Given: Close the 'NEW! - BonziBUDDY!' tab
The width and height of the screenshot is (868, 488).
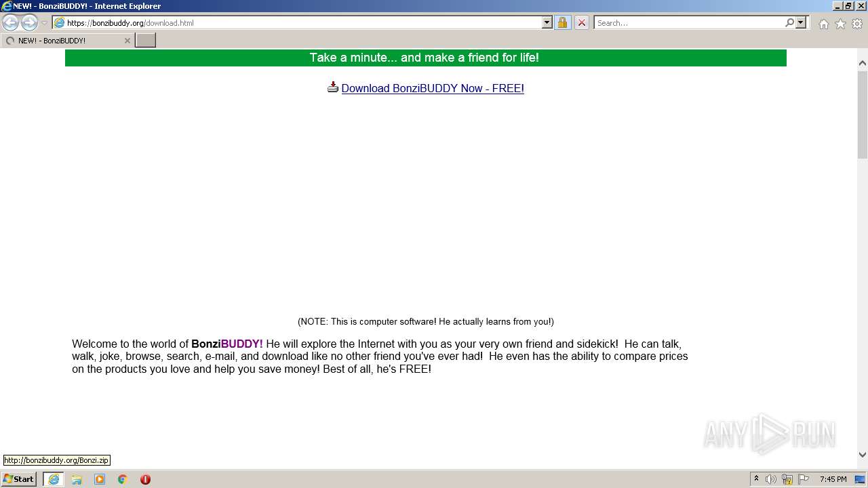Looking at the screenshot, I should click(x=127, y=41).
